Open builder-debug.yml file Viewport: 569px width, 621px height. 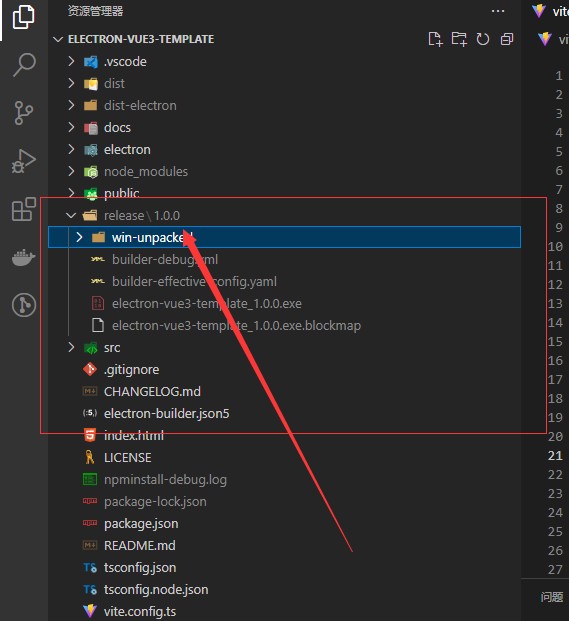pyautogui.click(x=165, y=259)
